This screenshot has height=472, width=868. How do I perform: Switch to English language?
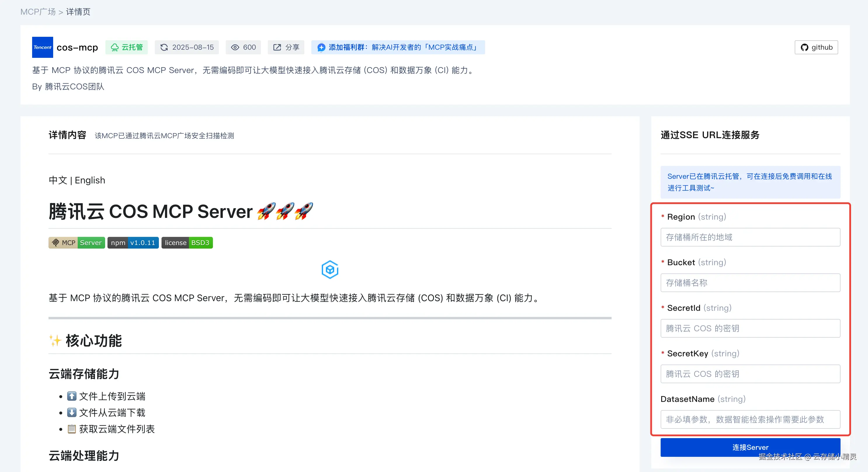(90, 180)
